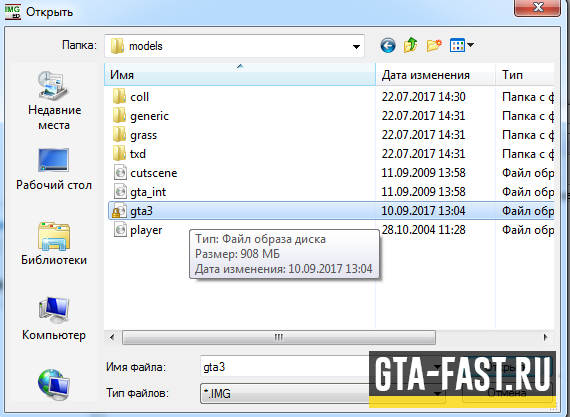The width and height of the screenshot is (570, 417).
Task: Click date 10.09.2017 13:04 in gta3 row
Action: pos(423,211)
